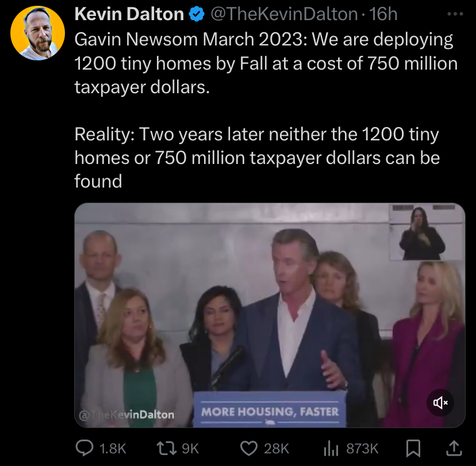Unmute the video speaker icon
The height and width of the screenshot is (466, 476).
(440, 403)
